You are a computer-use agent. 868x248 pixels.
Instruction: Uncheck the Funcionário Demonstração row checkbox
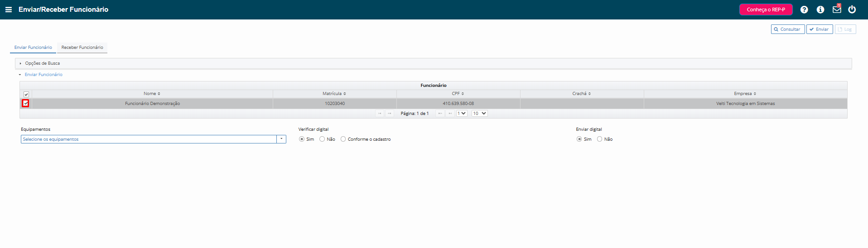pyautogui.click(x=26, y=104)
